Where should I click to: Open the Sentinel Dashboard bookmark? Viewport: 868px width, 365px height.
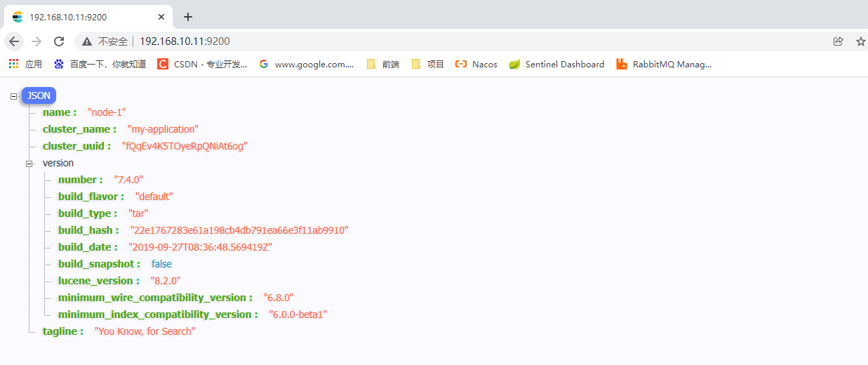(556, 64)
